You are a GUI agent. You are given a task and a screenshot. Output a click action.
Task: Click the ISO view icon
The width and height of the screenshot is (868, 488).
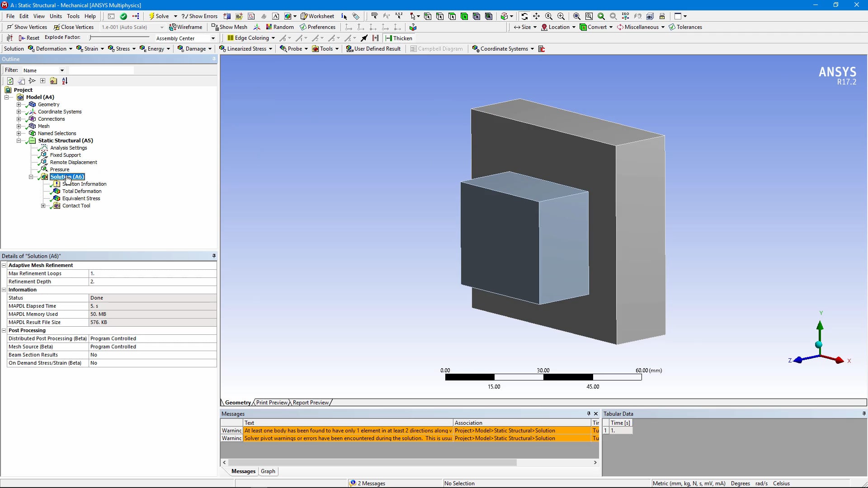(626, 16)
